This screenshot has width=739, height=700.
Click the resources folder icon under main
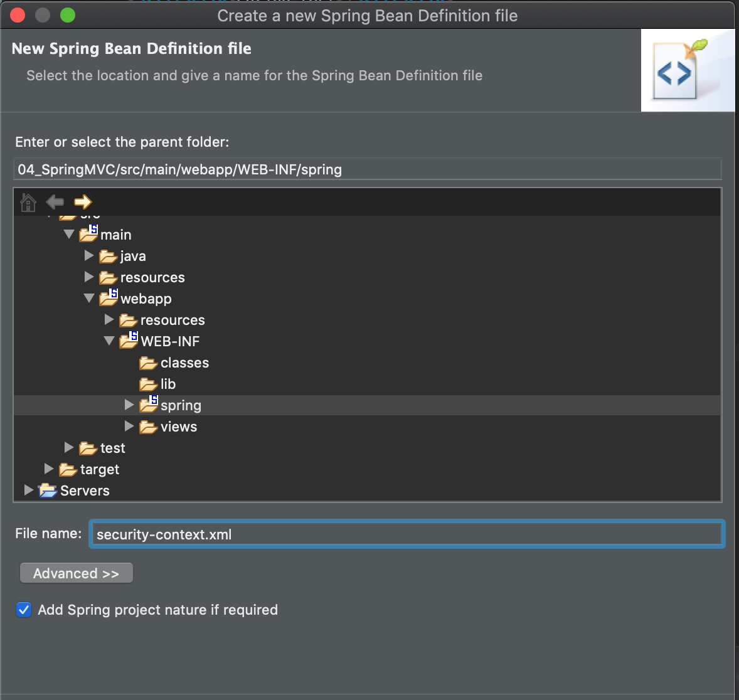coord(109,278)
